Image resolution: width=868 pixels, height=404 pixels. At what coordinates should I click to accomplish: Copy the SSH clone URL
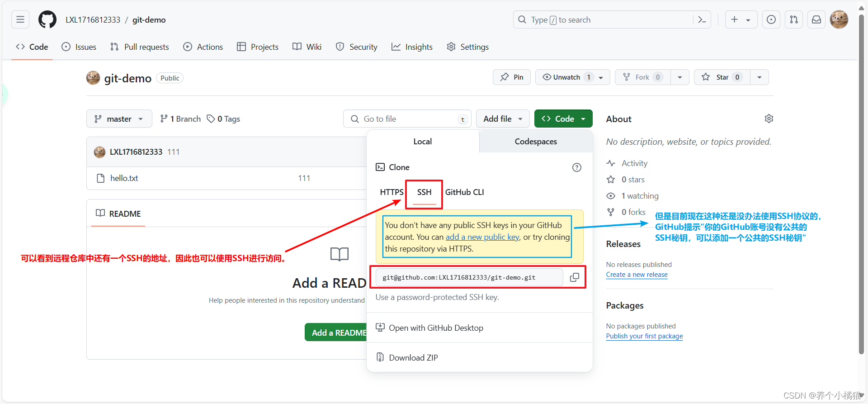tap(575, 277)
